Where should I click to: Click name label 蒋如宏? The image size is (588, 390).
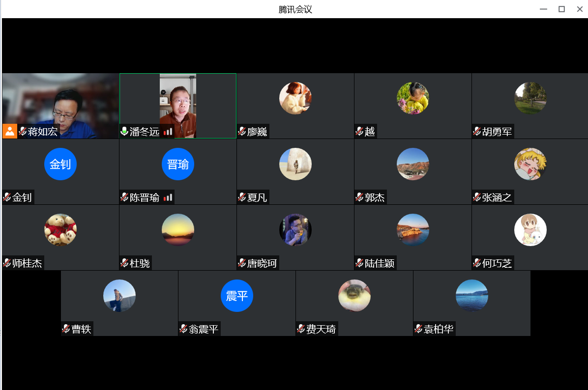[42, 132]
